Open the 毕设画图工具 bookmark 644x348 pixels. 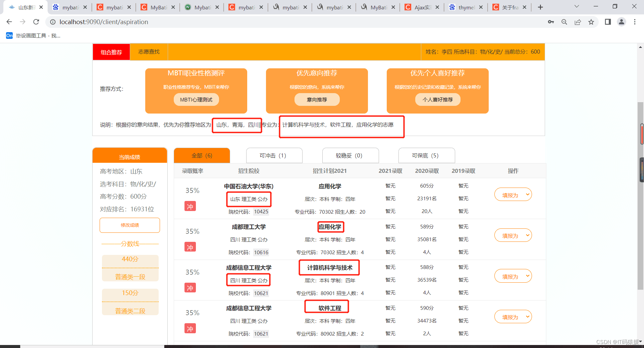point(33,36)
